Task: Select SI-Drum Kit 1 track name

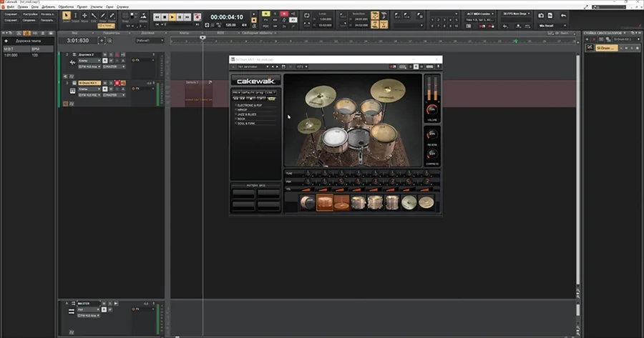Action: click(x=89, y=83)
